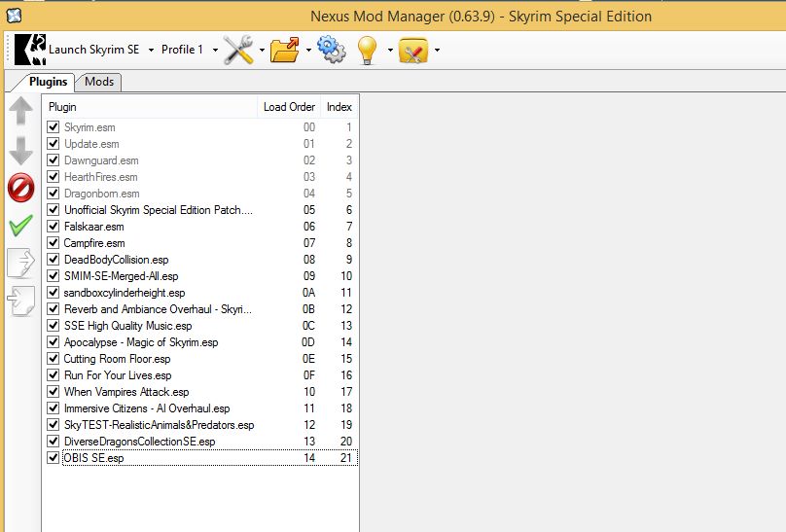
Task: Toggle the Skyrim.esm checkbox
Action: 54,127
